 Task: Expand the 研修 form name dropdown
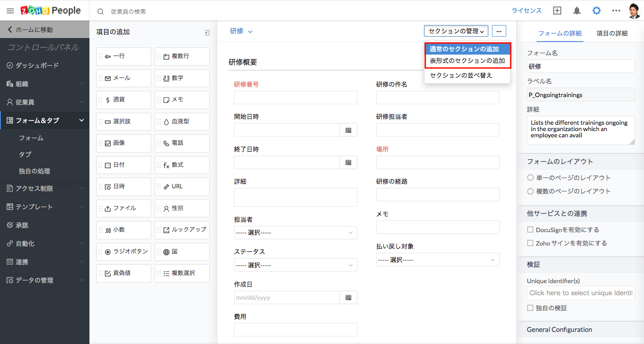coord(241,31)
